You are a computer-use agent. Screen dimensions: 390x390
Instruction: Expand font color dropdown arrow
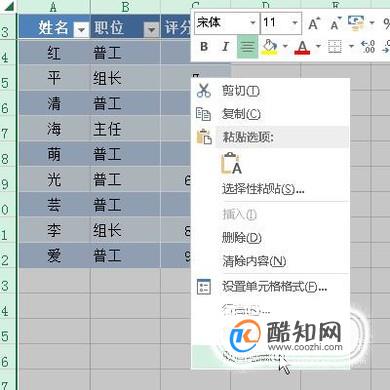pos(318,46)
